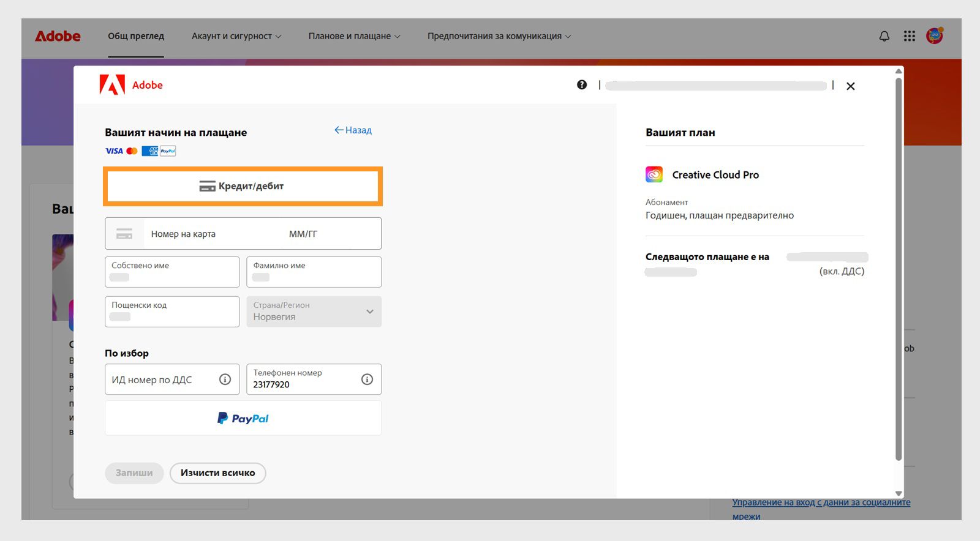
Task: Click the Adobe logo in the dialog header
Action: 131,85
